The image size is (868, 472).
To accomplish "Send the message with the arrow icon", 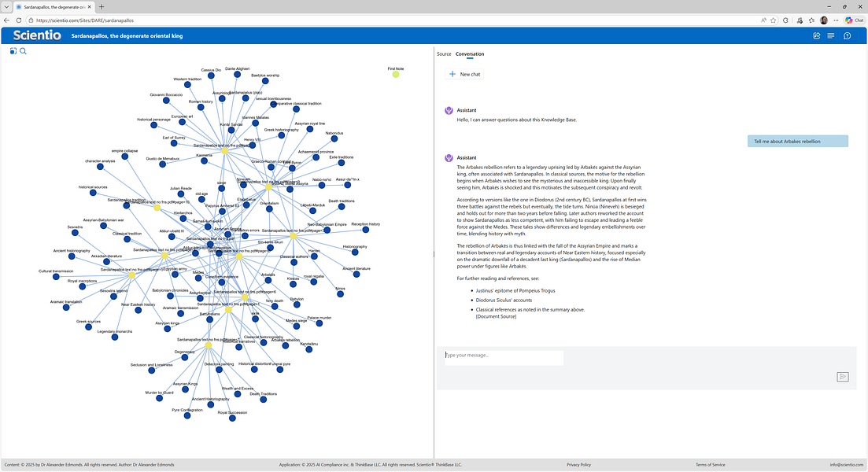I will pyautogui.click(x=843, y=377).
